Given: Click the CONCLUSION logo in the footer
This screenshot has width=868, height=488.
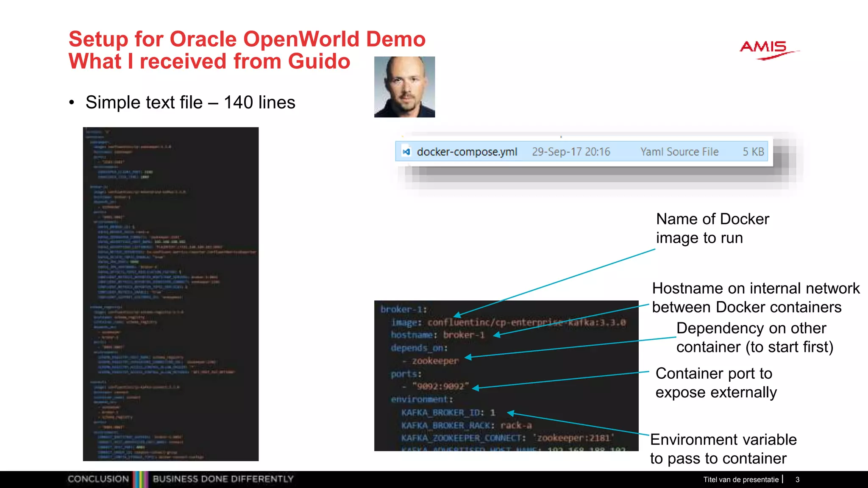Looking at the screenshot, I should pos(98,479).
